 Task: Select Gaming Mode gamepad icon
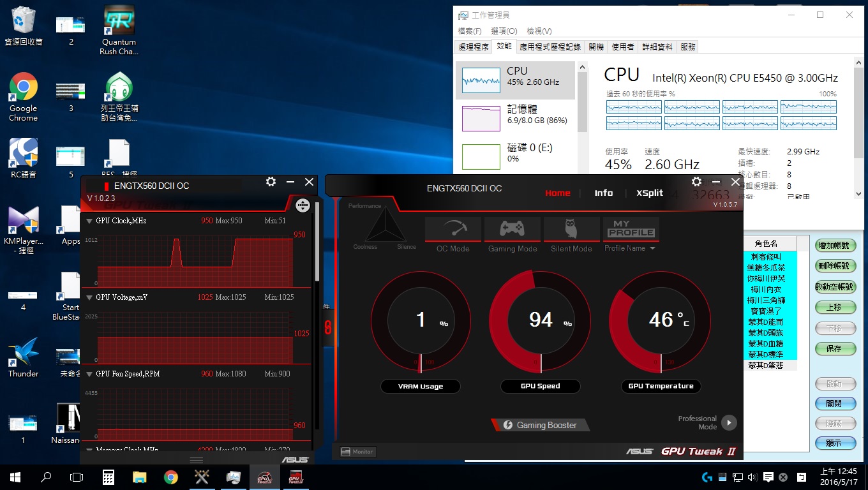513,229
